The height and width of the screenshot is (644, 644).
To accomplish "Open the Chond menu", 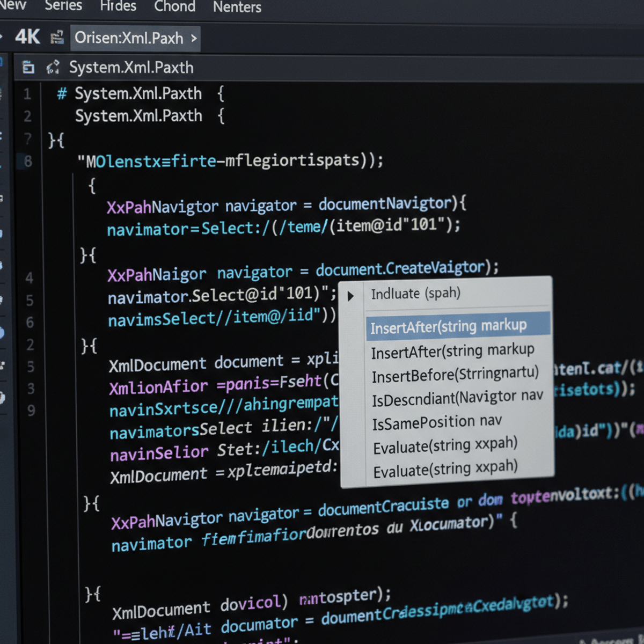I will pos(174,7).
